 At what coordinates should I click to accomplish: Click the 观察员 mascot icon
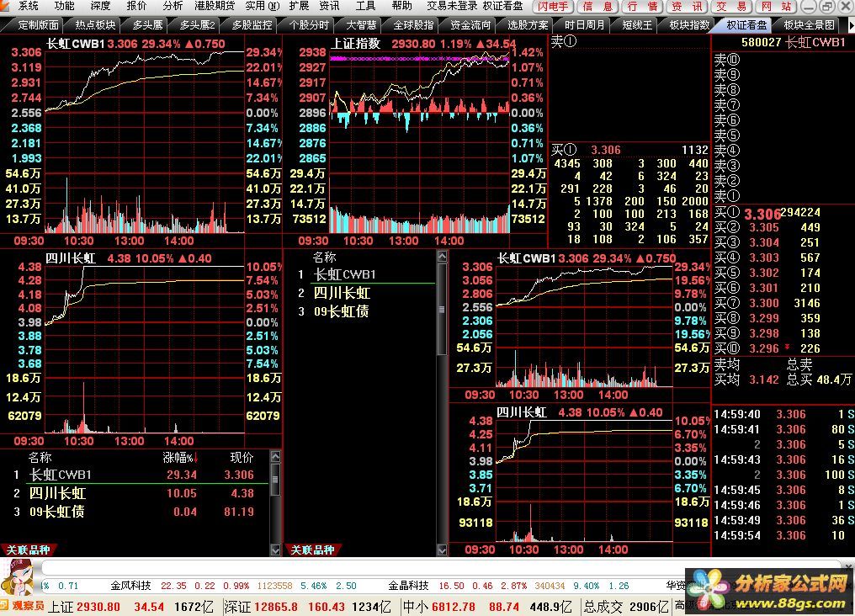pyautogui.click(x=16, y=579)
